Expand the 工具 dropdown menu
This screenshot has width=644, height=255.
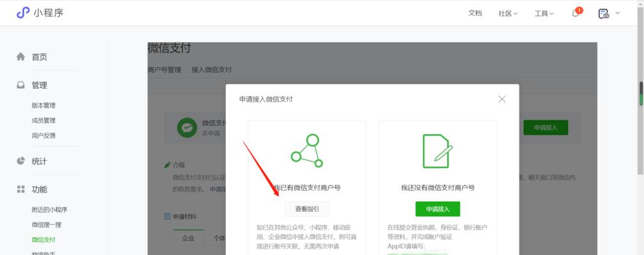point(544,13)
